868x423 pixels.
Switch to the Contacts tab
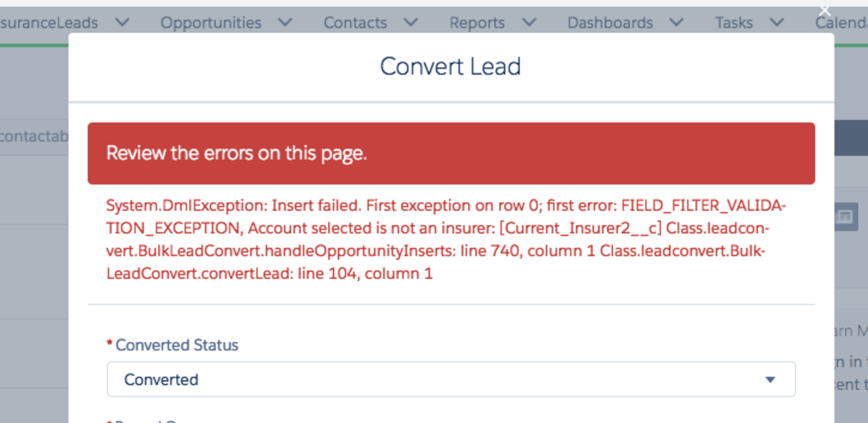tap(355, 22)
